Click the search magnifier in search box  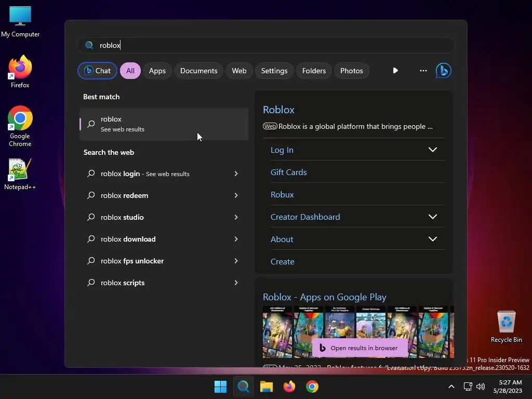tap(89, 45)
